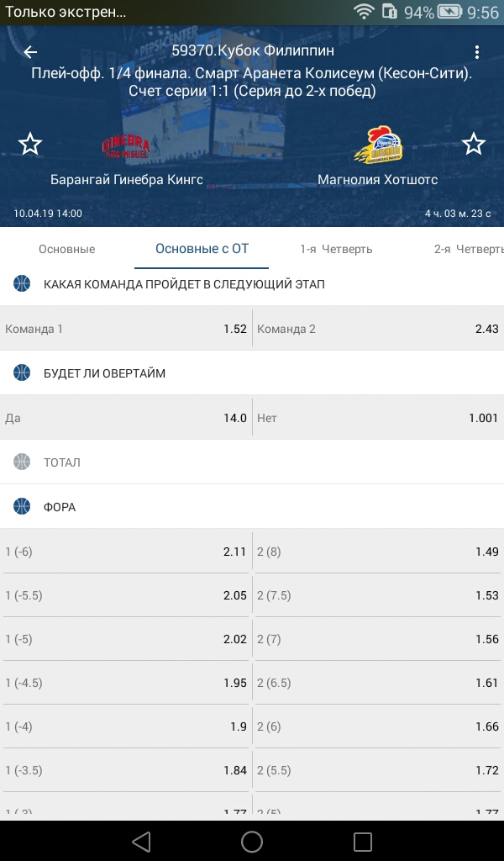Viewport: 504px width, 861px height.
Task: Tap the basketball icon next to БУДЕТ ЛИ ОВЕРТАЙМ
Action: (x=22, y=372)
